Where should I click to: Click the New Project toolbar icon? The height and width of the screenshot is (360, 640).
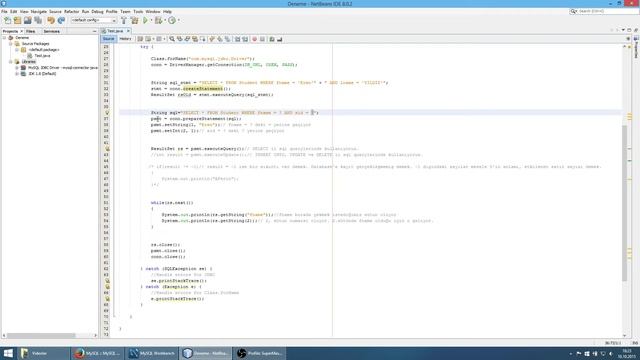coord(17,20)
